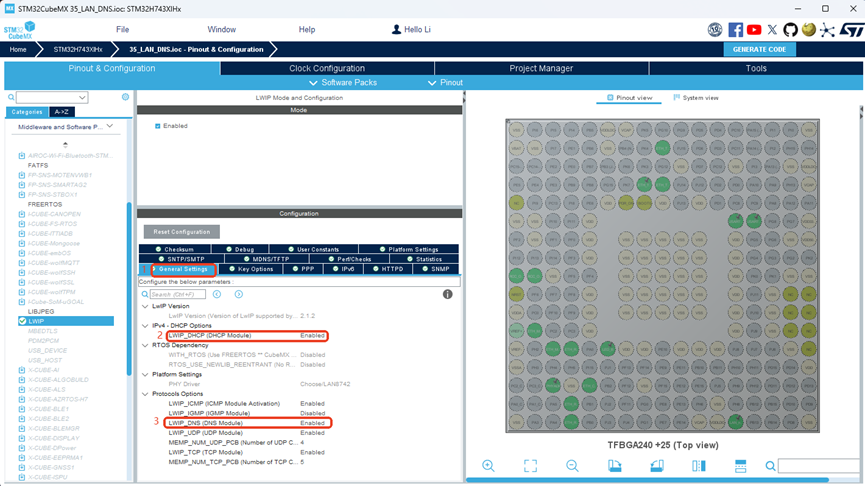The image size is (865, 486).
Task: Open category settings gear icon
Action: point(125,97)
